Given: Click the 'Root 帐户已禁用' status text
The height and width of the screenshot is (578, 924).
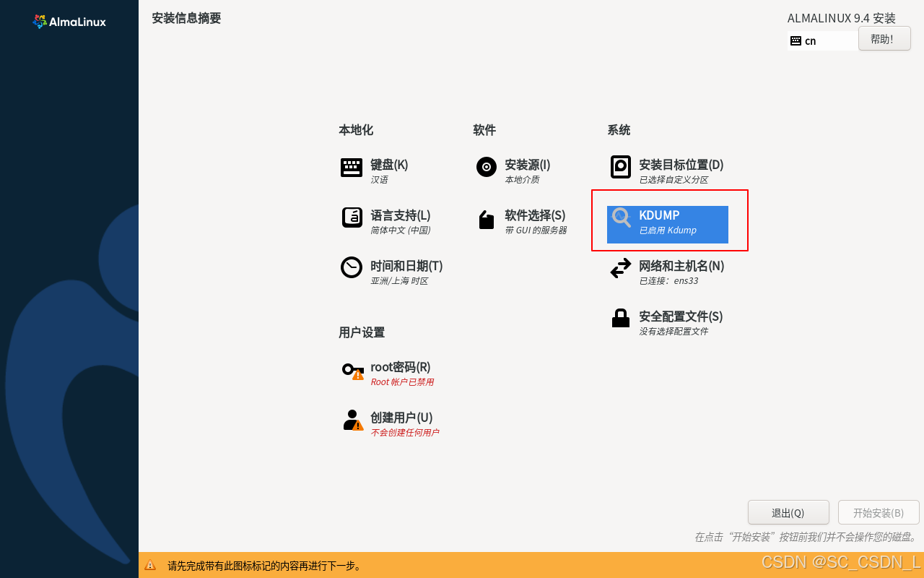Looking at the screenshot, I should click(402, 382).
